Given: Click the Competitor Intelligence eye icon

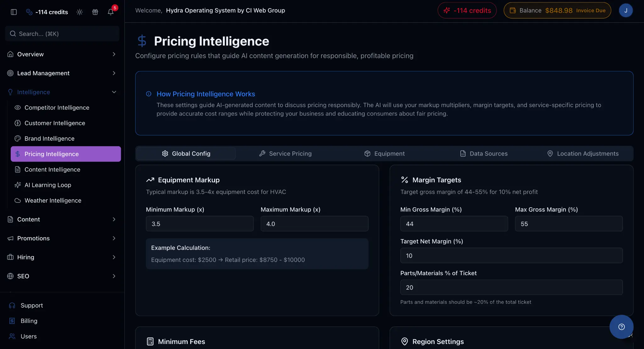Looking at the screenshot, I should point(18,107).
